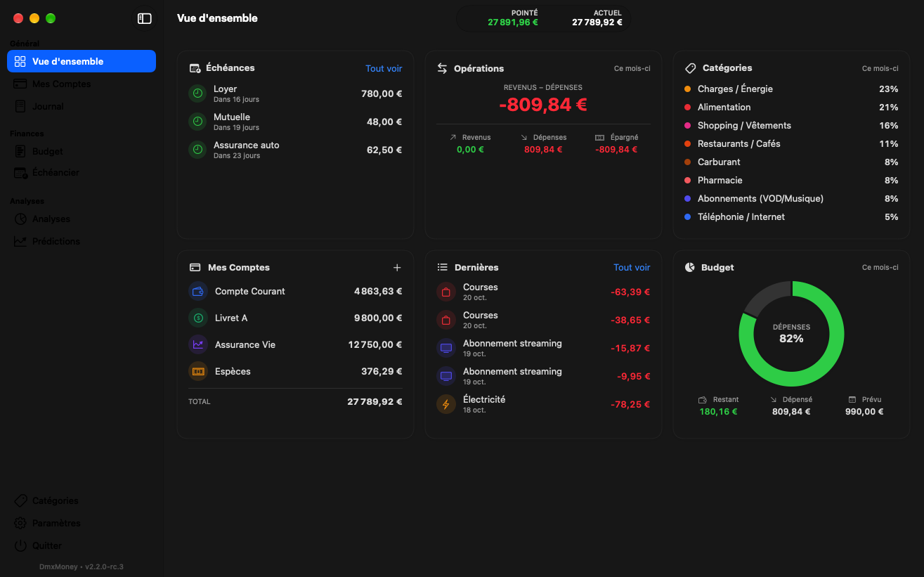Select the Analyses sidebar entry
This screenshot has width=924, height=577.
[x=82, y=219]
